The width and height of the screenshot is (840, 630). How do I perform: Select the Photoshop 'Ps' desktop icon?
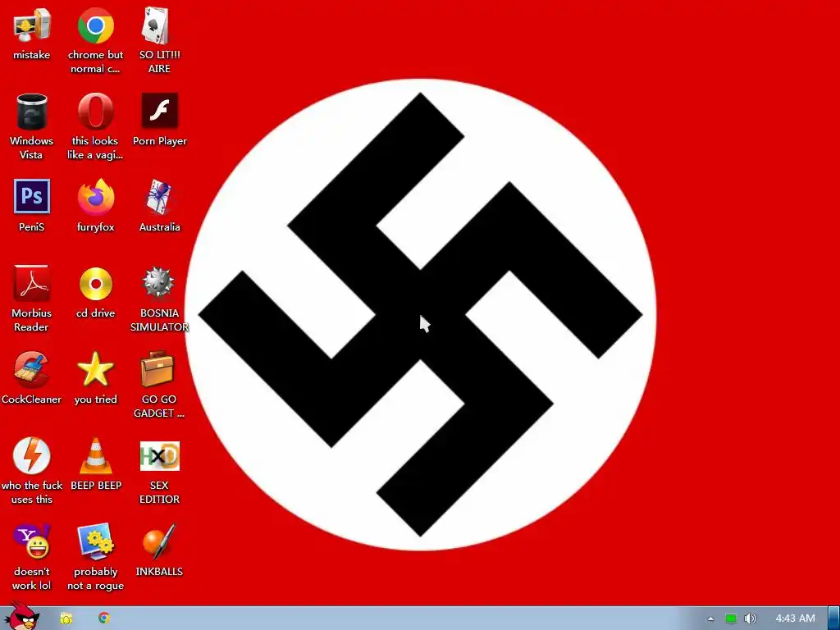[32, 197]
